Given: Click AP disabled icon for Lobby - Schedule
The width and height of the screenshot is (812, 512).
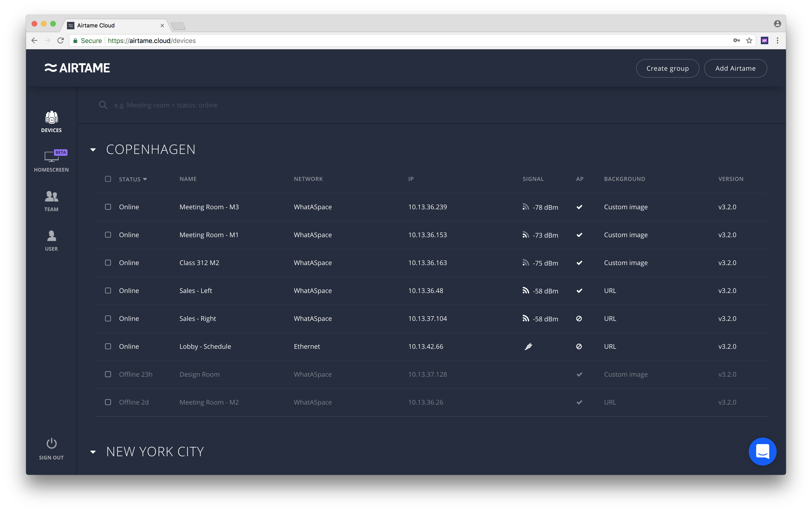Looking at the screenshot, I should (x=579, y=346).
